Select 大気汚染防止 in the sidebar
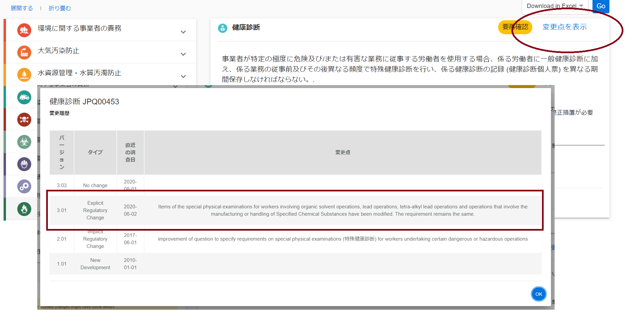The width and height of the screenshot is (644, 329). click(58, 51)
